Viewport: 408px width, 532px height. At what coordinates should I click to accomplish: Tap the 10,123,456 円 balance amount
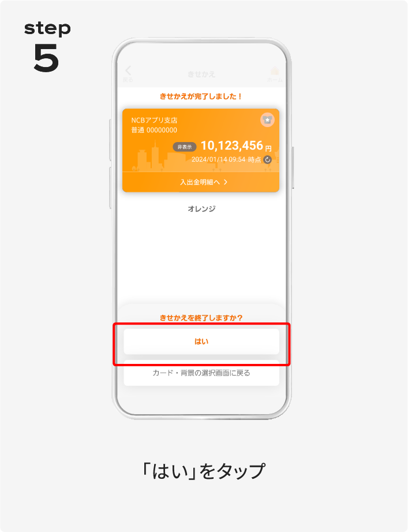click(236, 146)
